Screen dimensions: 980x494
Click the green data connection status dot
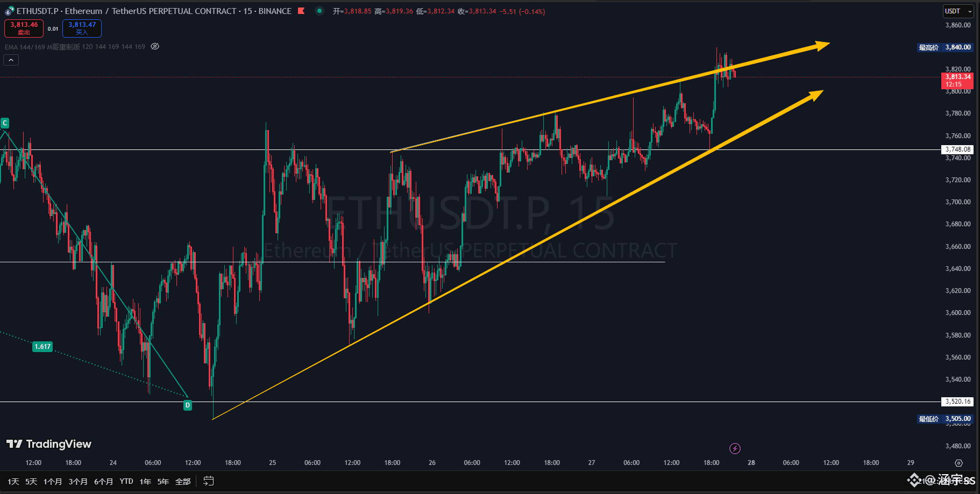pos(319,11)
